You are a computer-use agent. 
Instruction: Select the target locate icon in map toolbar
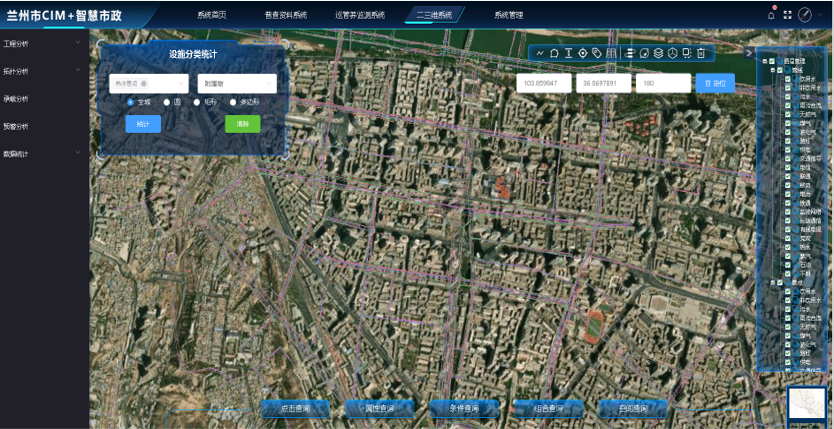coord(583,53)
